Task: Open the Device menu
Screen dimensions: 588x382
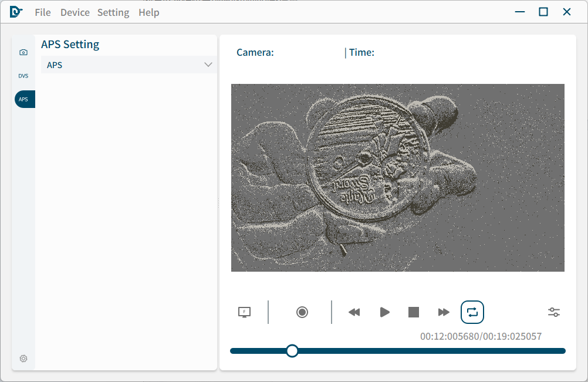Action: pos(75,12)
